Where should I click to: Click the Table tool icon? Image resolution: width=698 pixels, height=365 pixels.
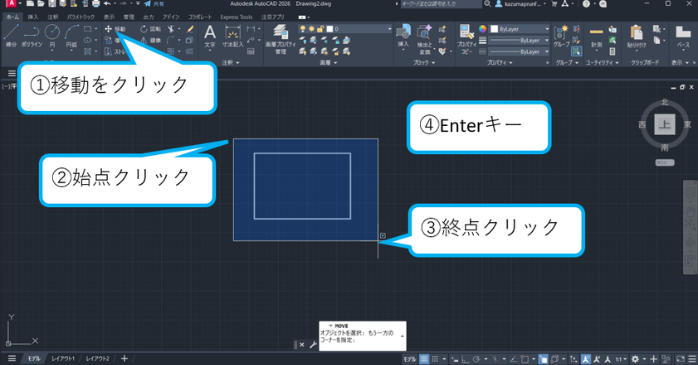pos(251,51)
